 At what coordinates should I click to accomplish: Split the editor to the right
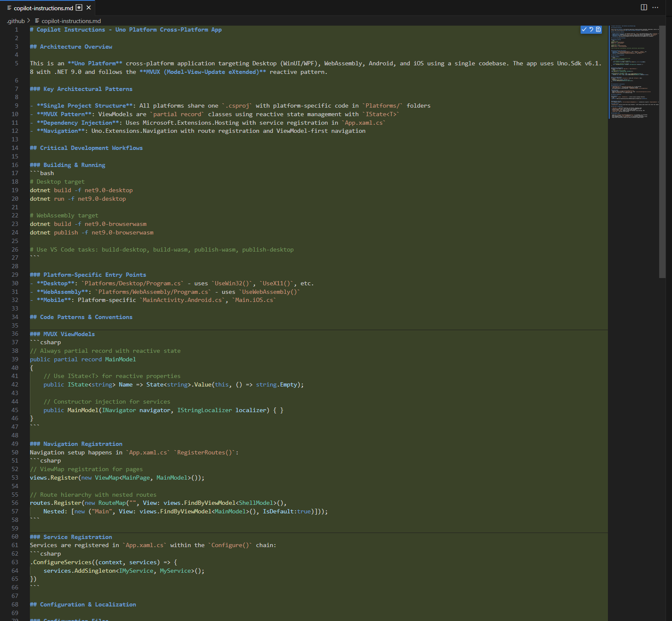tap(644, 7)
